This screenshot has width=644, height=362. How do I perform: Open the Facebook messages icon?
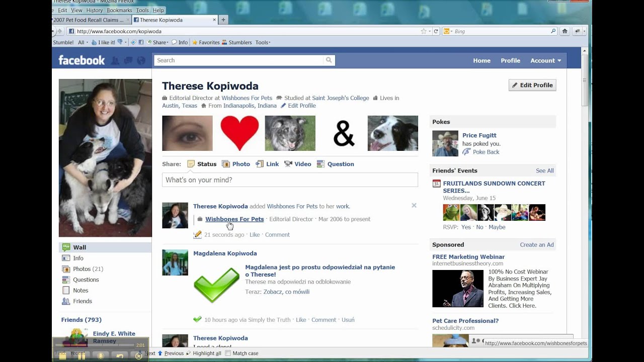coord(128,60)
